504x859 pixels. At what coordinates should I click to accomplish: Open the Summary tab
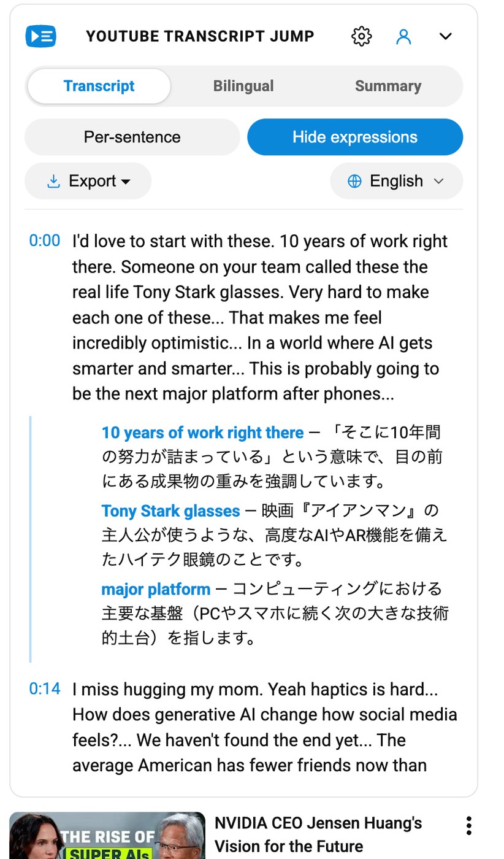pyautogui.click(x=388, y=86)
